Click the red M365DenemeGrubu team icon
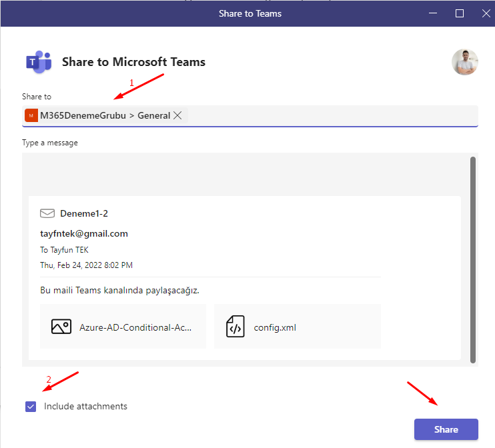Screen dimensions: 495x448 (31, 115)
